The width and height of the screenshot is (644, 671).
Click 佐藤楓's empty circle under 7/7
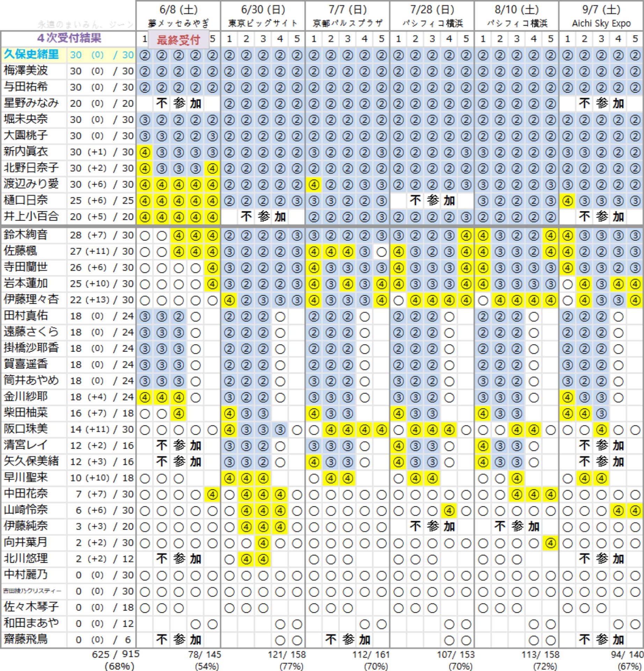click(x=381, y=252)
